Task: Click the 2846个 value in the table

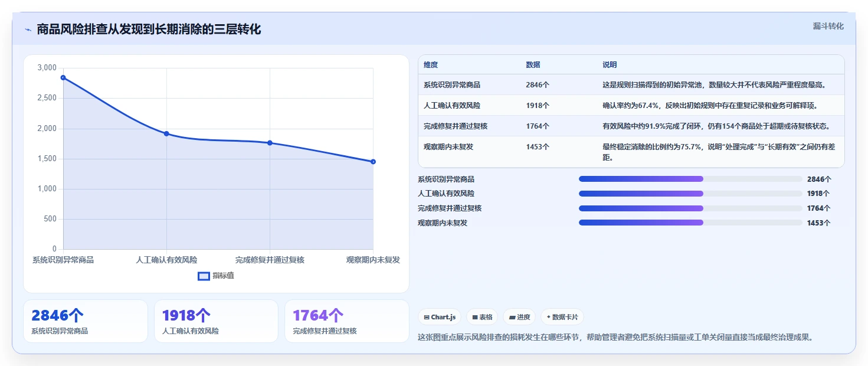Action: pos(538,85)
